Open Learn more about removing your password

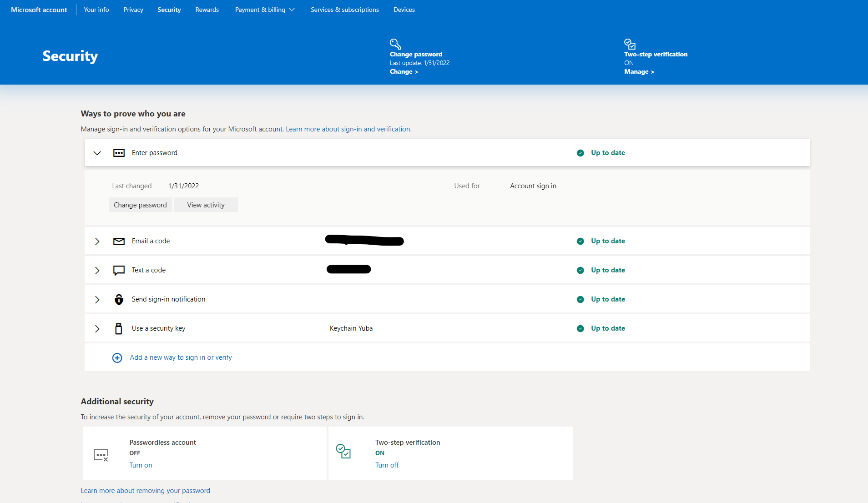[x=145, y=491]
